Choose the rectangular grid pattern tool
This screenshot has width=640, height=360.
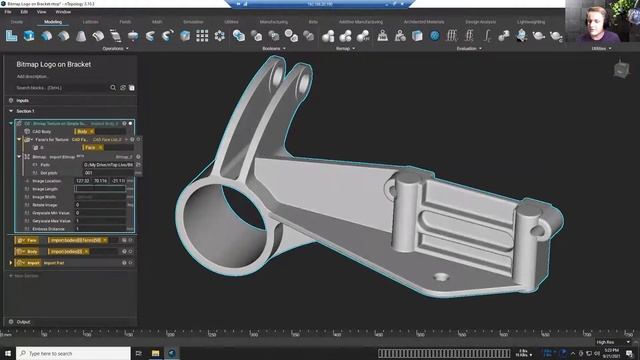[202, 36]
